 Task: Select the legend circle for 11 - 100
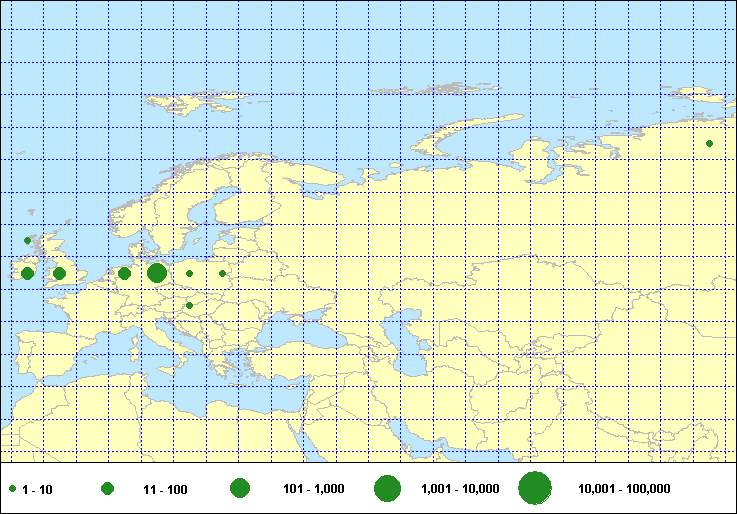pos(107,488)
